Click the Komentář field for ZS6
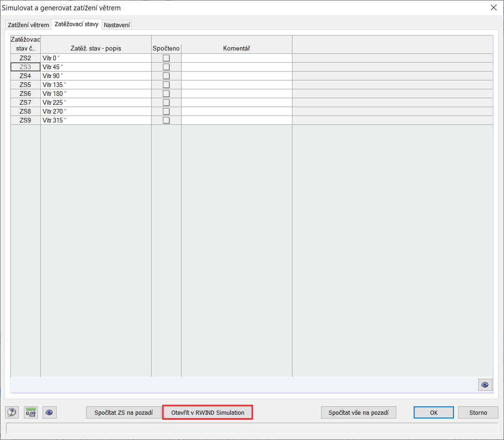This screenshot has height=440, width=504. (x=236, y=94)
